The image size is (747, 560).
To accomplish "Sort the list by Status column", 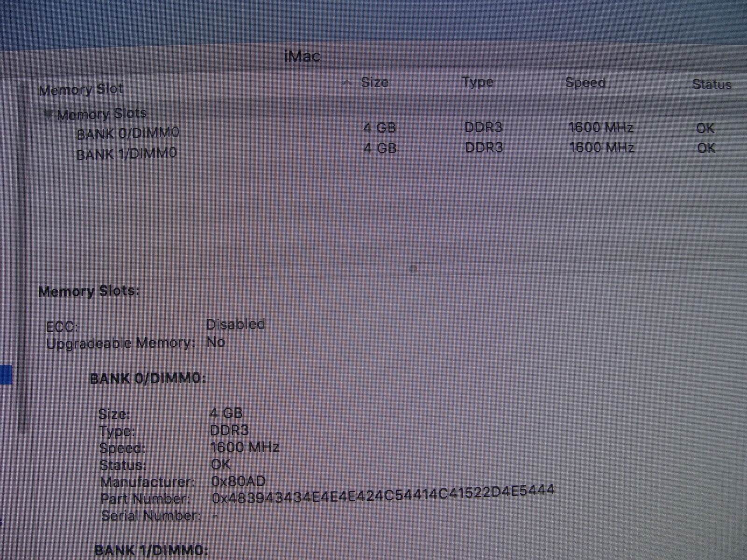I will pos(712,84).
